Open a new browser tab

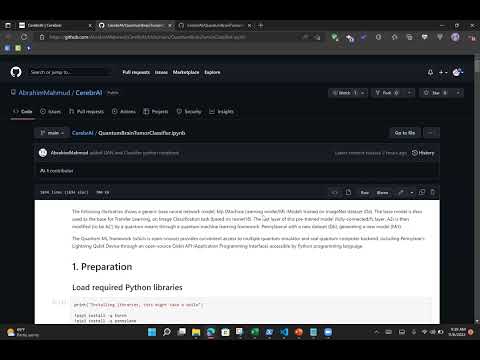point(261,25)
